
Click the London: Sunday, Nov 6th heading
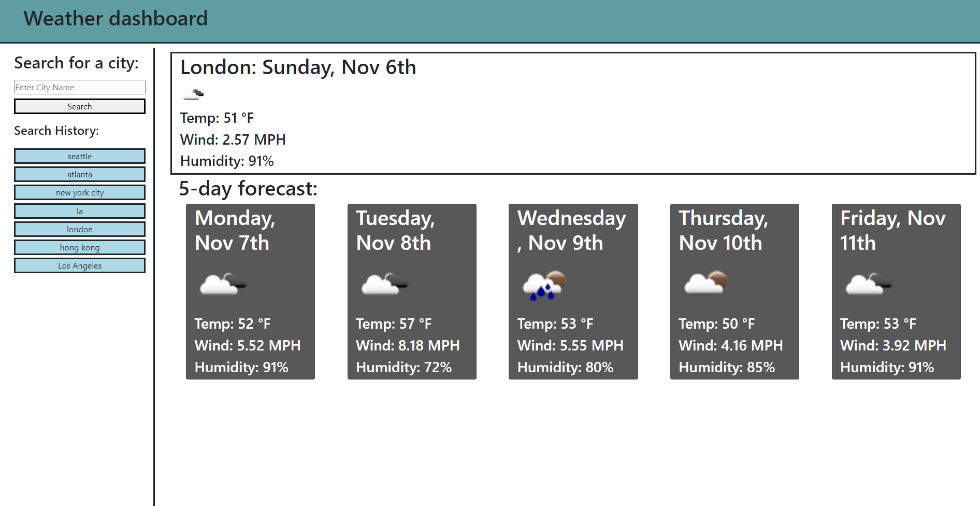[x=298, y=67]
